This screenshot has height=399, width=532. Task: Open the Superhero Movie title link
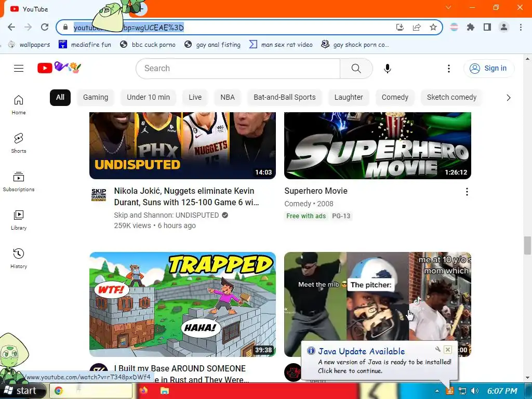(x=316, y=191)
